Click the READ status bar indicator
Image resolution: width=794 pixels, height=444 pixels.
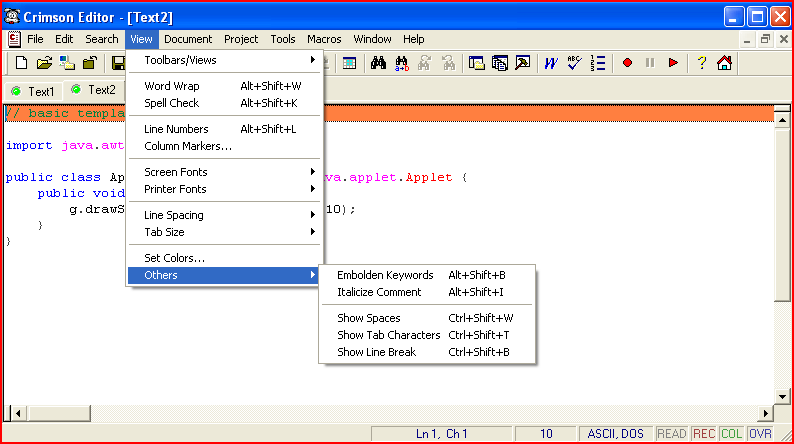671,434
